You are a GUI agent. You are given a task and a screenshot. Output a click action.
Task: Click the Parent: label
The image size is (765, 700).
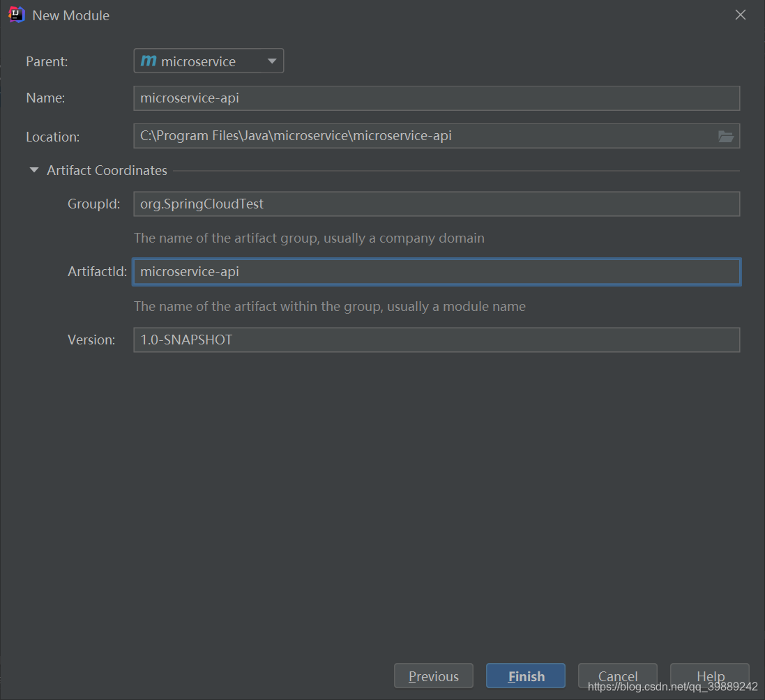(47, 61)
